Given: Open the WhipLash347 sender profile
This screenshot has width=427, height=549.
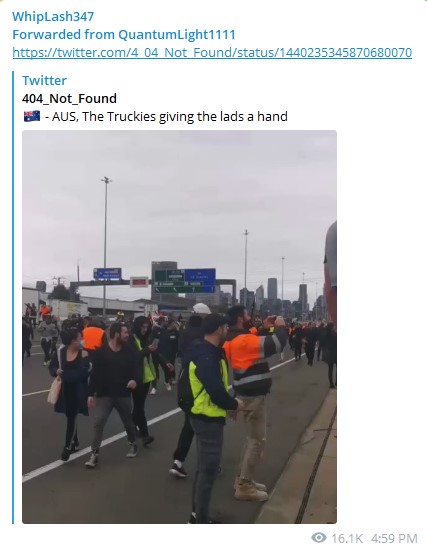Looking at the screenshot, I should pos(53,16).
